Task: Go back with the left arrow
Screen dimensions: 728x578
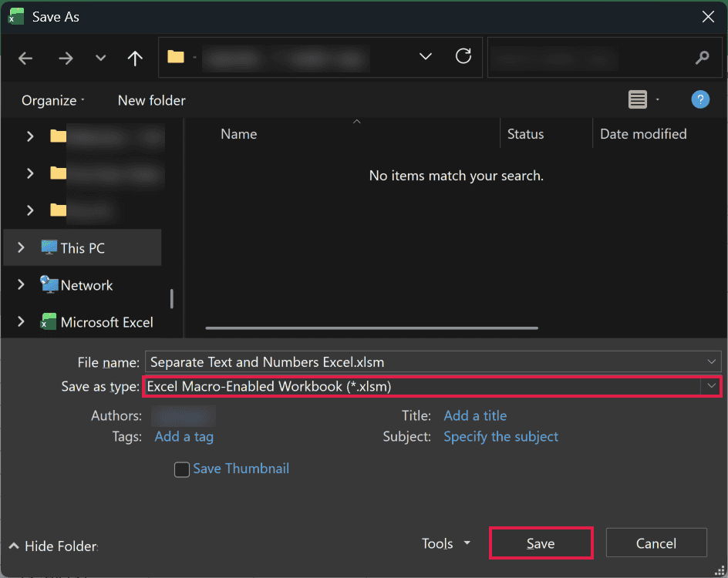Action: coord(25,59)
